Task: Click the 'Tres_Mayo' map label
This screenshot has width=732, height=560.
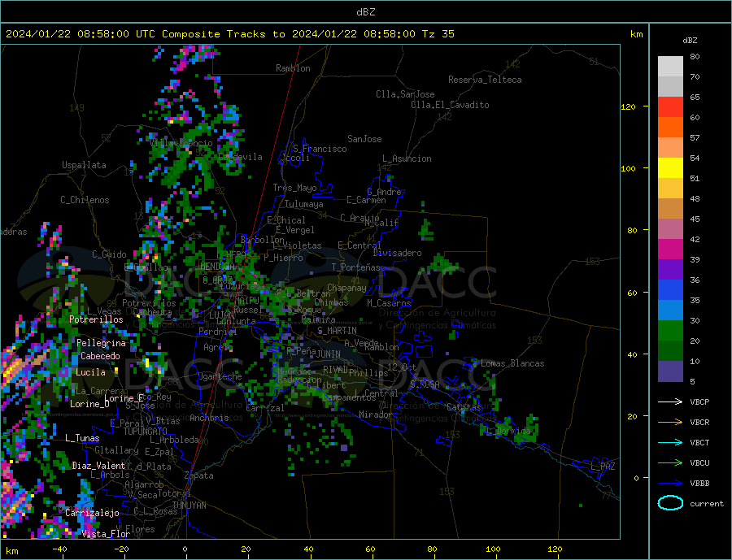Action: 294,188
